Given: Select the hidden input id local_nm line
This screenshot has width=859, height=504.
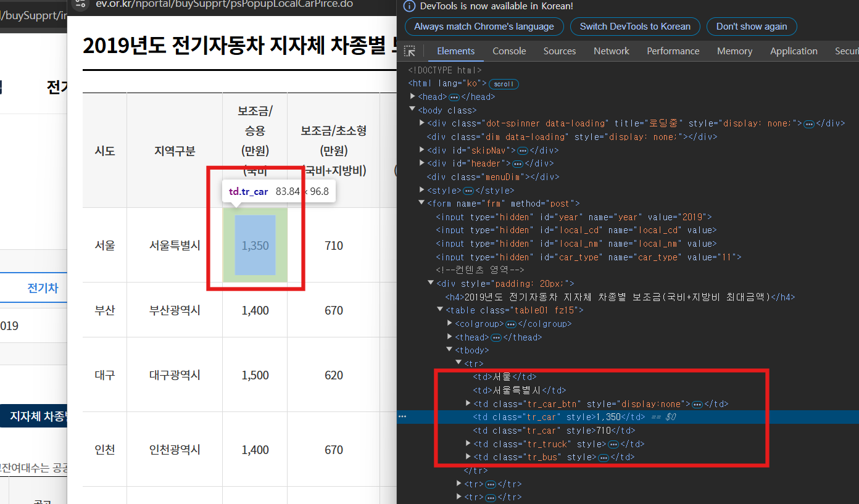Looking at the screenshot, I should point(576,244).
